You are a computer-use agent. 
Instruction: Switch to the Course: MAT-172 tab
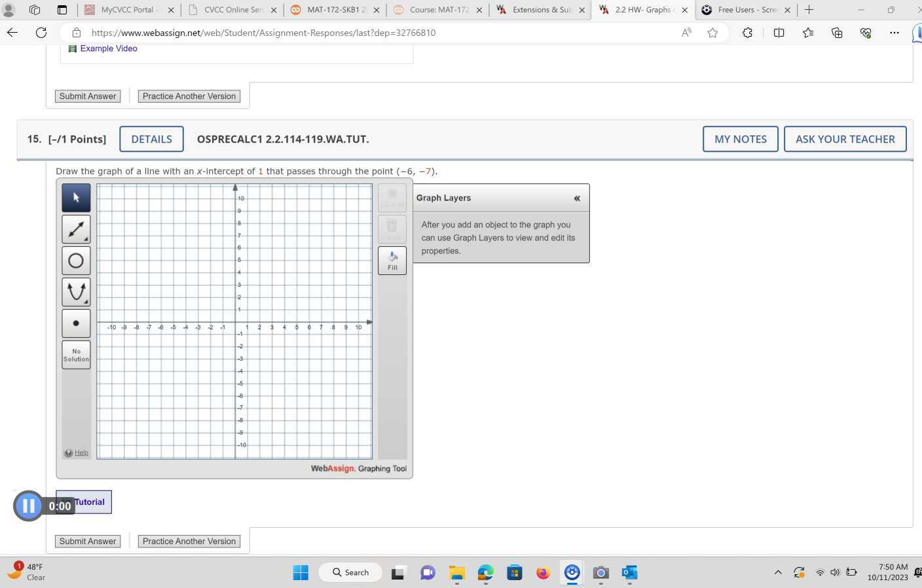(x=437, y=10)
